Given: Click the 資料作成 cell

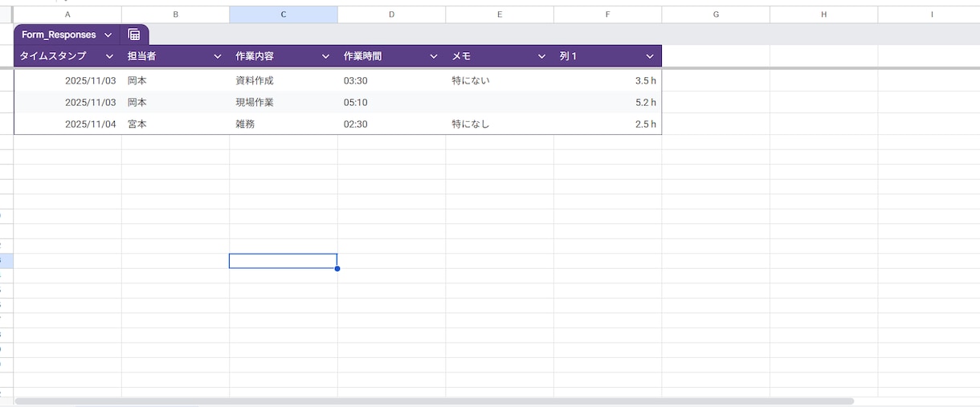Looking at the screenshot, I should click(284, 81).
